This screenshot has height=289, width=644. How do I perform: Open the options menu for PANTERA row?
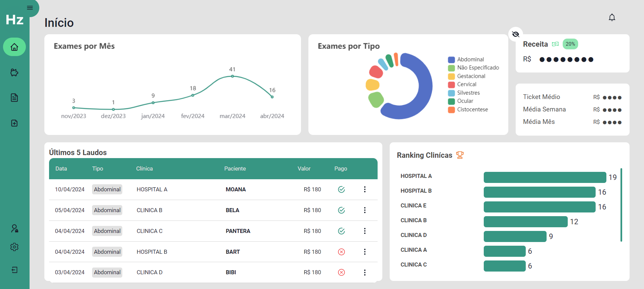pyautogui.click(x=364, y=231)
